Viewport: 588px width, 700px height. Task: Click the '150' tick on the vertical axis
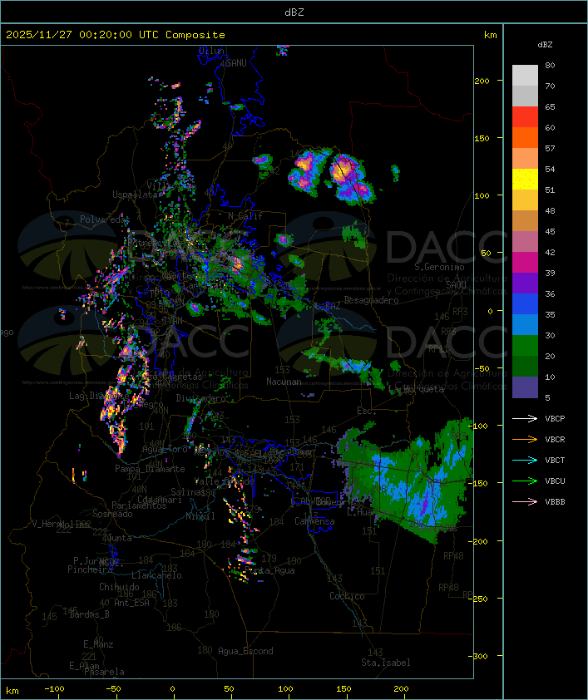482,138
